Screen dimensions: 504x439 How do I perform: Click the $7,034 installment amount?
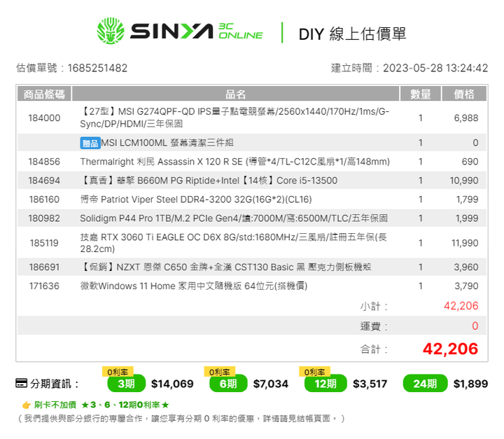pos(271,384)
